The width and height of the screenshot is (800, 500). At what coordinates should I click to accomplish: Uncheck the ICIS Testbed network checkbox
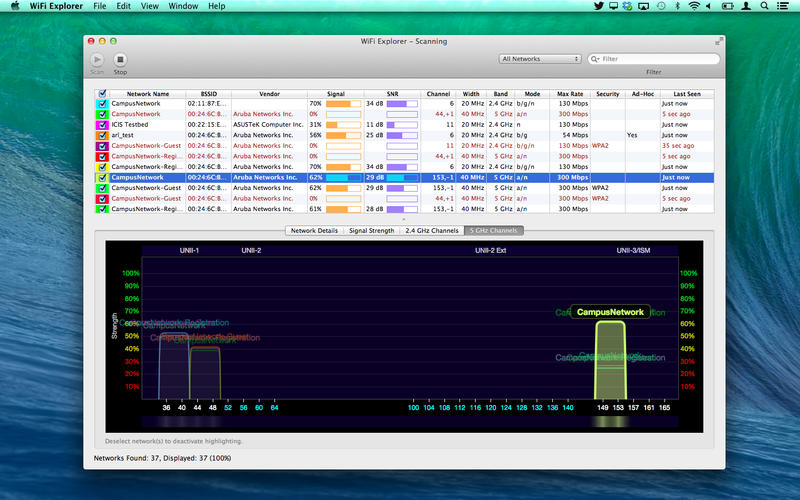(x=102, y=124)
